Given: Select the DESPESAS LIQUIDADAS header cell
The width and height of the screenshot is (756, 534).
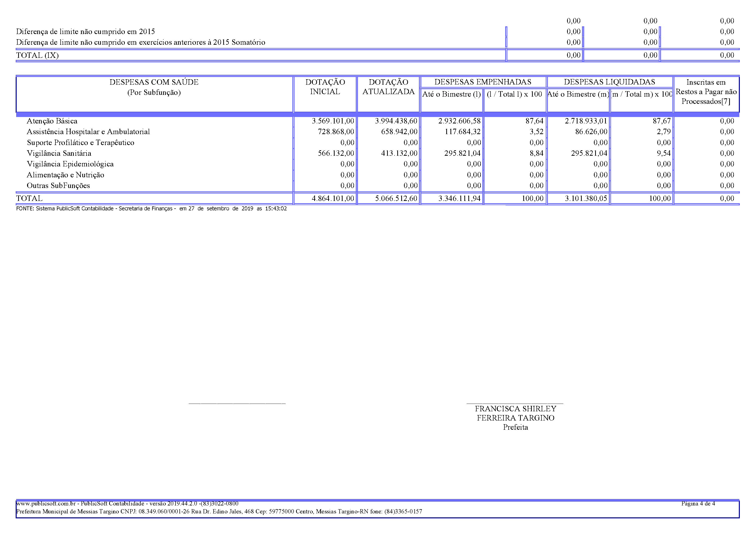Looking at the screenshot, I should click(x=610, y=82).
